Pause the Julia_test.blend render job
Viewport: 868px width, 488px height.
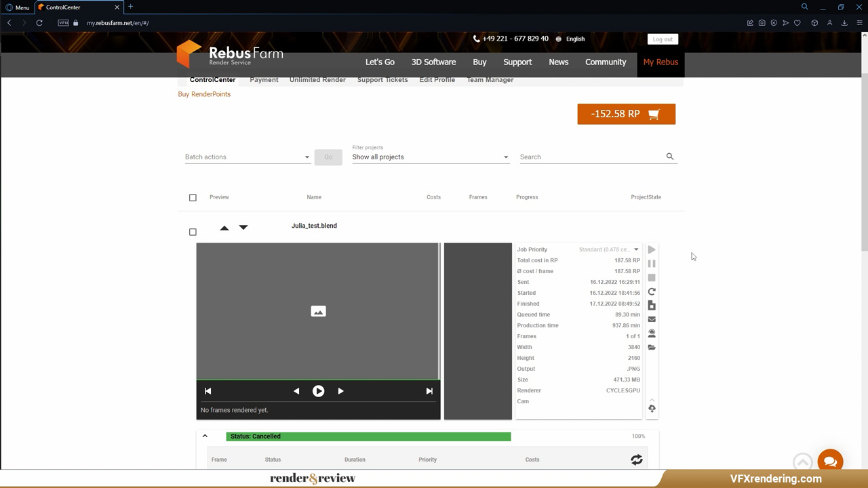[651, 263]
